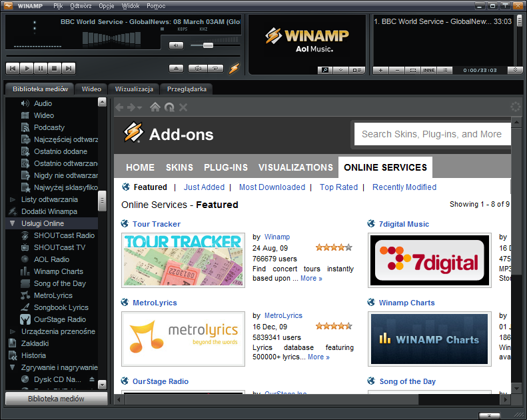The height and width of the screenshot is (420, 527).
Task: Mute audio with the speaker button
Action: (x=176, y=45)
